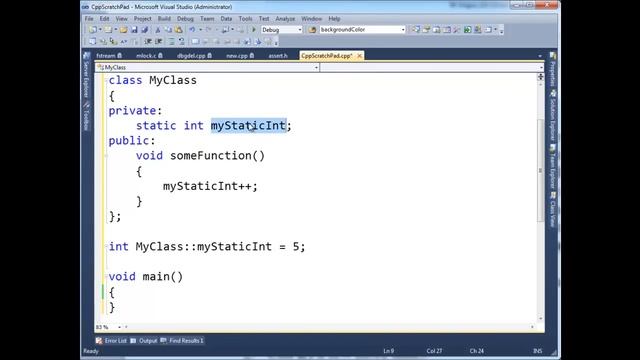Viewport: 640px width, 360px height.
Task: Click the Copy toolbar icon
Action: click(168, 30)
